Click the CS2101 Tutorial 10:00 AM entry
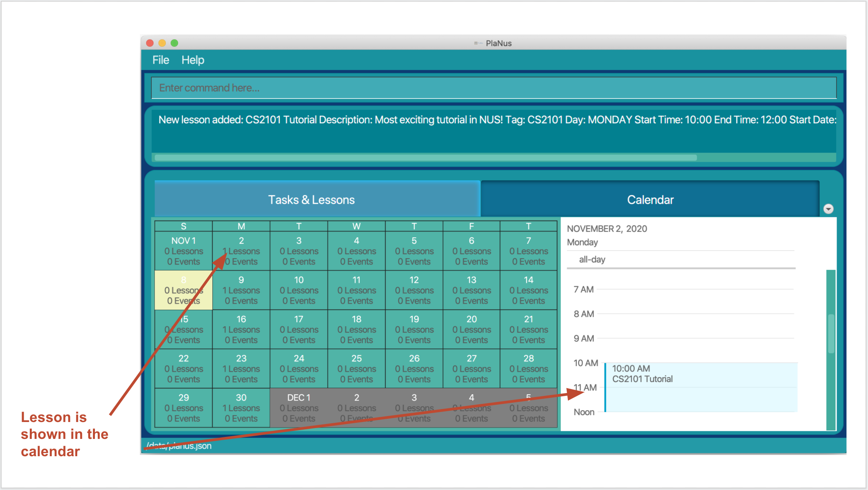Image resolution: width=868 pixels, height=490 pixels. 701,387
